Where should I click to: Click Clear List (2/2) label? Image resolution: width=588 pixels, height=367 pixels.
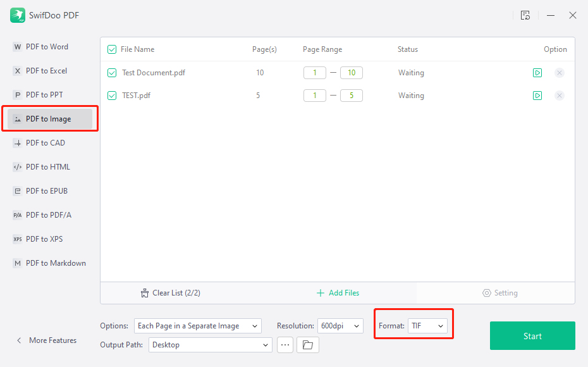(176, 293)
